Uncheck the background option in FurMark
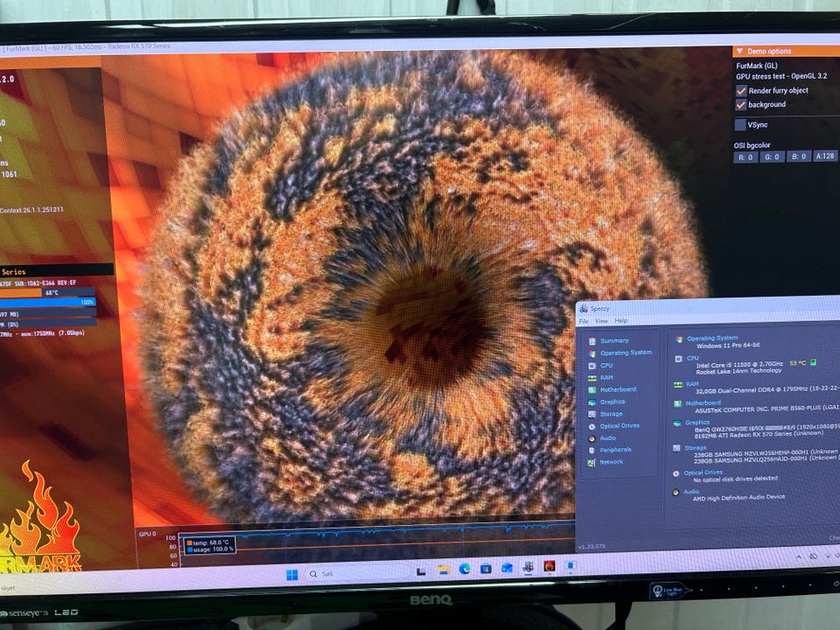Image resolution: width=840 pixels, height=630 pixels. 741,105
